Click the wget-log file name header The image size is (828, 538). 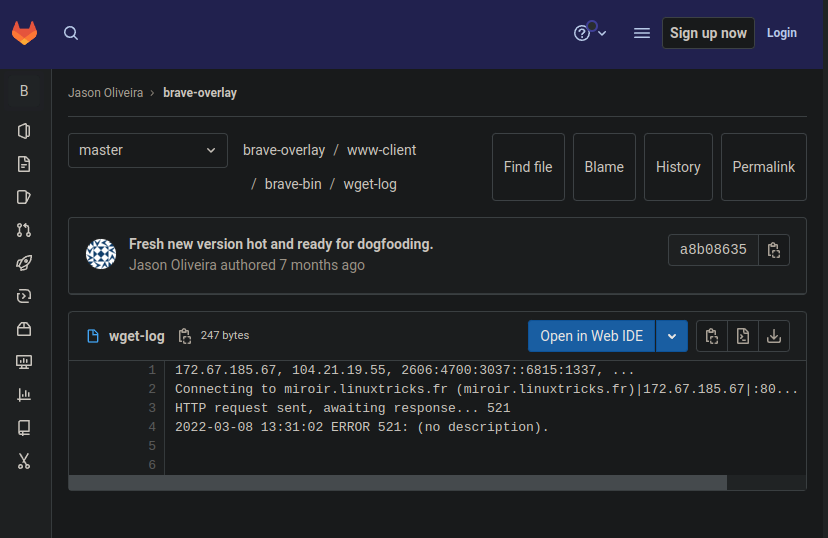136,336
